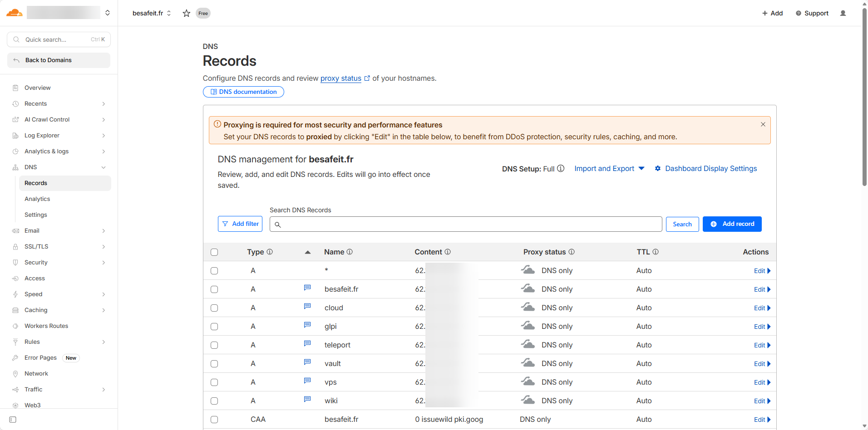This screenshot has height=430, width=868.
Task: Click the Proxy status column info icon
Action: coord(572,252)
